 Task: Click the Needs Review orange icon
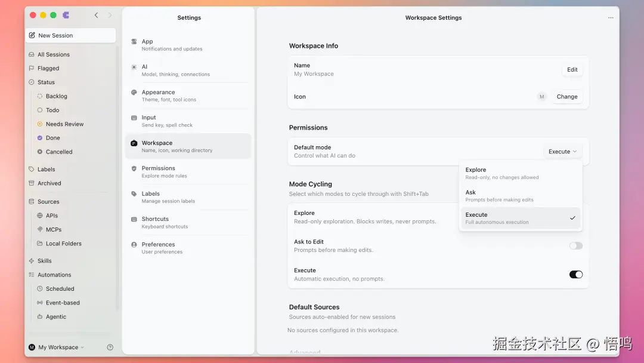coord(40,124)
